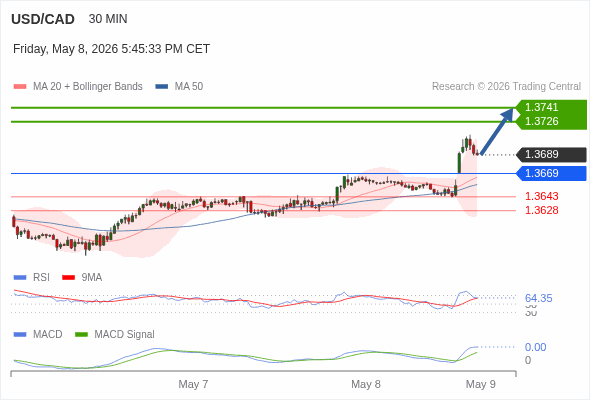
Task: Select the 1.3741 resistance price tag
Action: [541, 107]
